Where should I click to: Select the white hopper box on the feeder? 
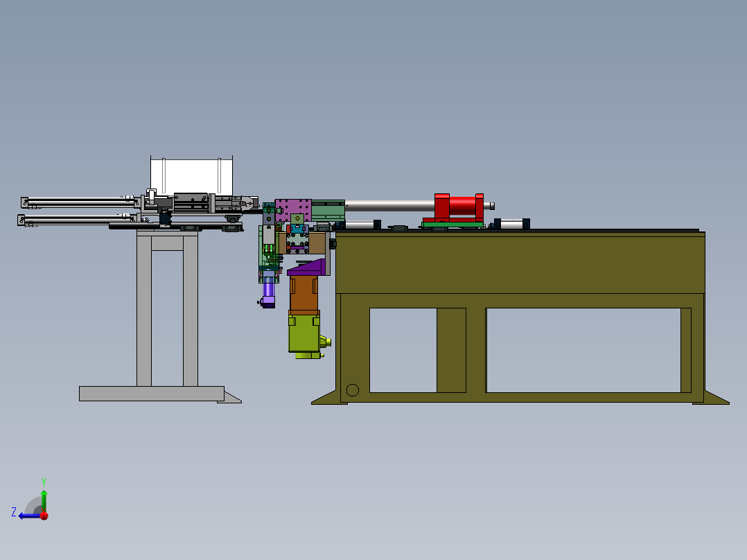pyautogui.click(x=191, y=176)
